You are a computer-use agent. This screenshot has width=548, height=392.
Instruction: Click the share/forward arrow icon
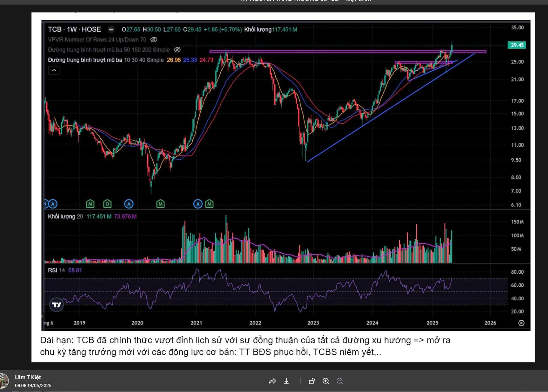point(272,381)
